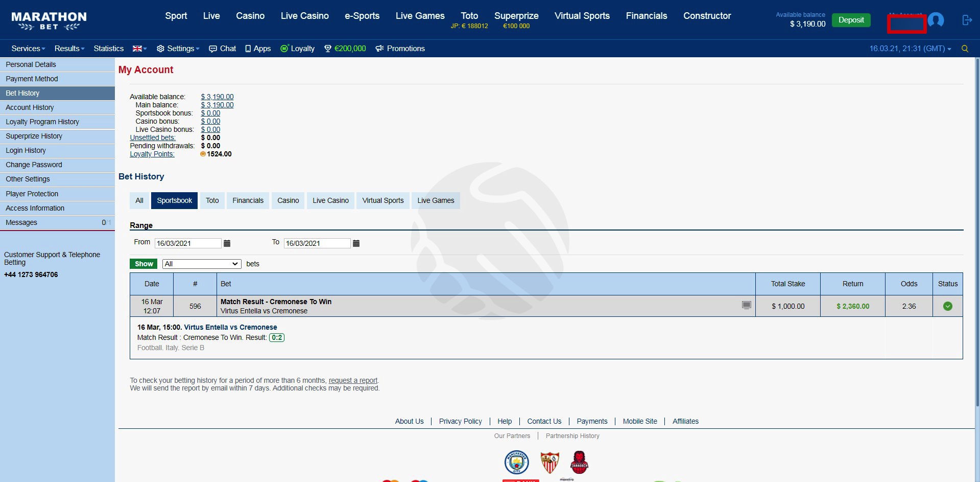Click the green Deposit button
The width and height of the screenshot is (980, 482).
[x=851, y=20]
